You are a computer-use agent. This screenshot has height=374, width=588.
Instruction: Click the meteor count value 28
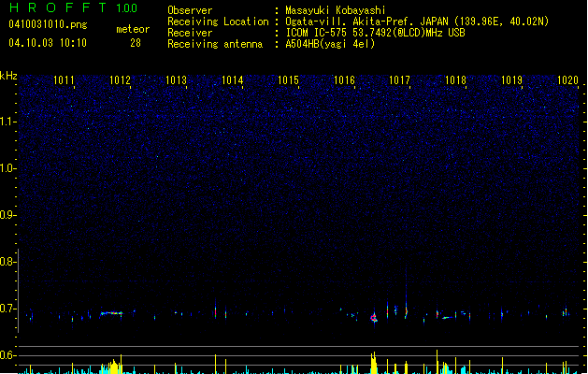[x=136, y=43]
